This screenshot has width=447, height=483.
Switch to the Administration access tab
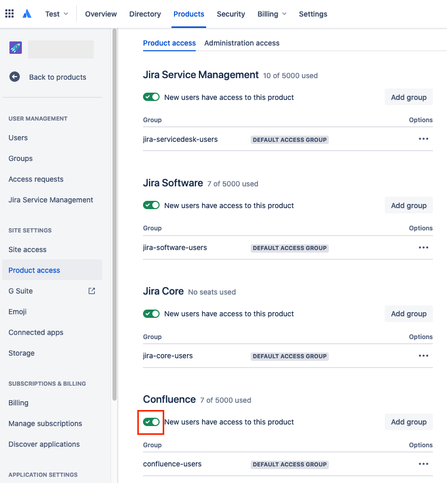point(242,43)
